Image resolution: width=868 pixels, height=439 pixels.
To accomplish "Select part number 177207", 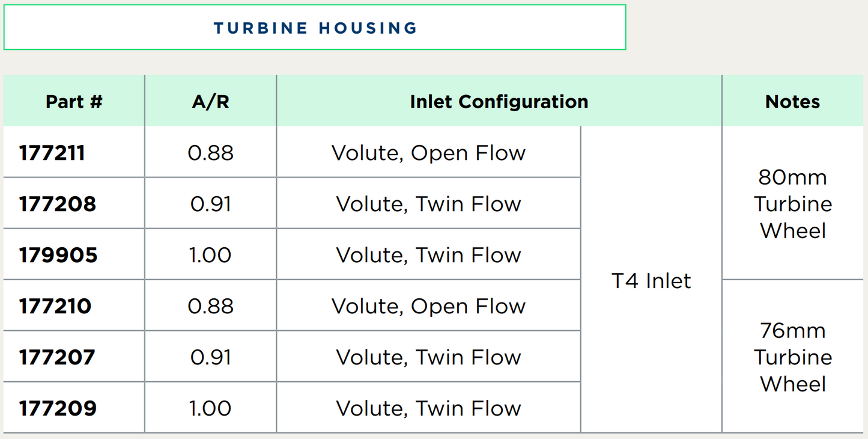I will pos(57,357).
